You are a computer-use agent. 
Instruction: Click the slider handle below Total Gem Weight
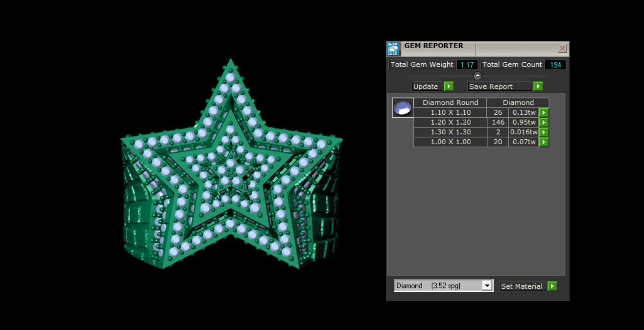coord(477,76)
